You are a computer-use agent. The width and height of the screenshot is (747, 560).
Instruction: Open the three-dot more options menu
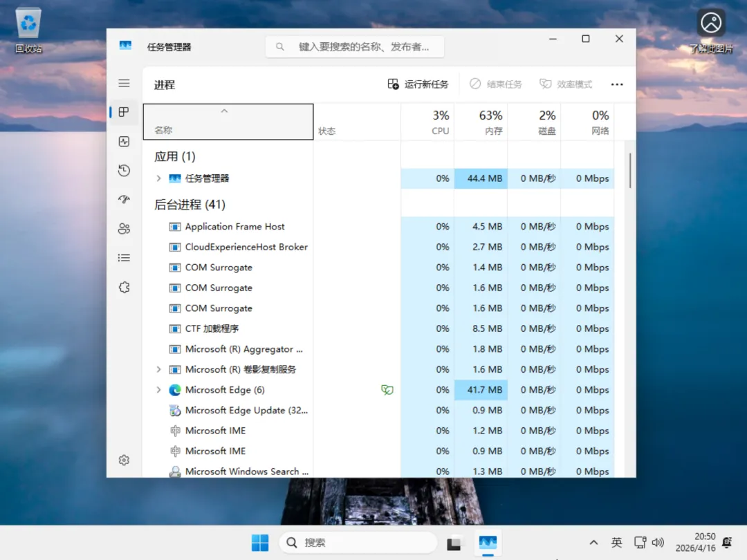[617, 84]
